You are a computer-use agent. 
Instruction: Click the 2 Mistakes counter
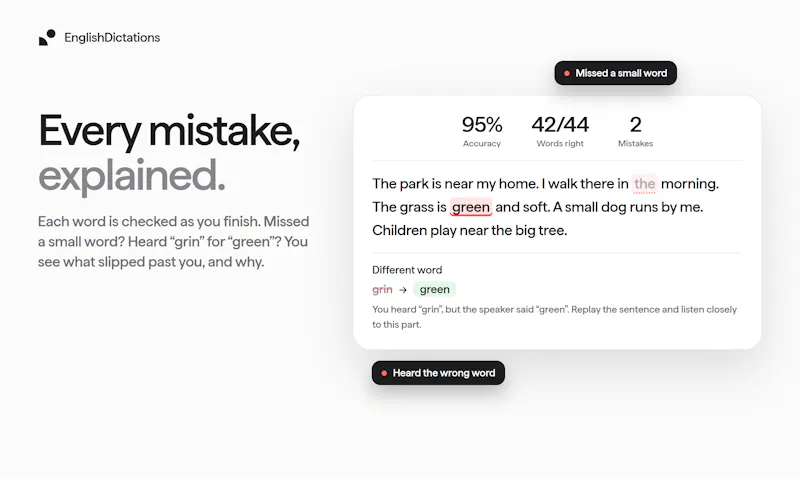635,131
